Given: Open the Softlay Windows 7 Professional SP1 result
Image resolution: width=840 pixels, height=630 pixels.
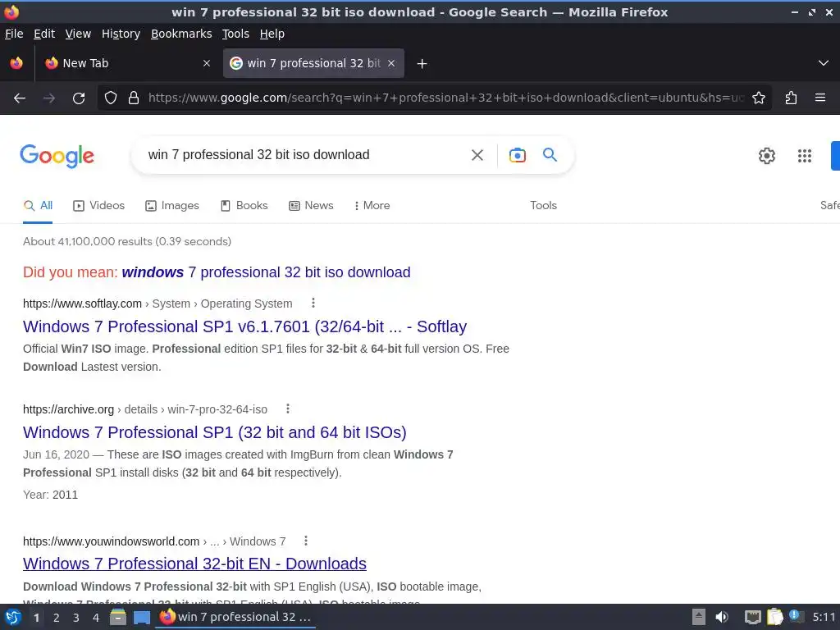Looking at the screenshot, I should (244, 326).
